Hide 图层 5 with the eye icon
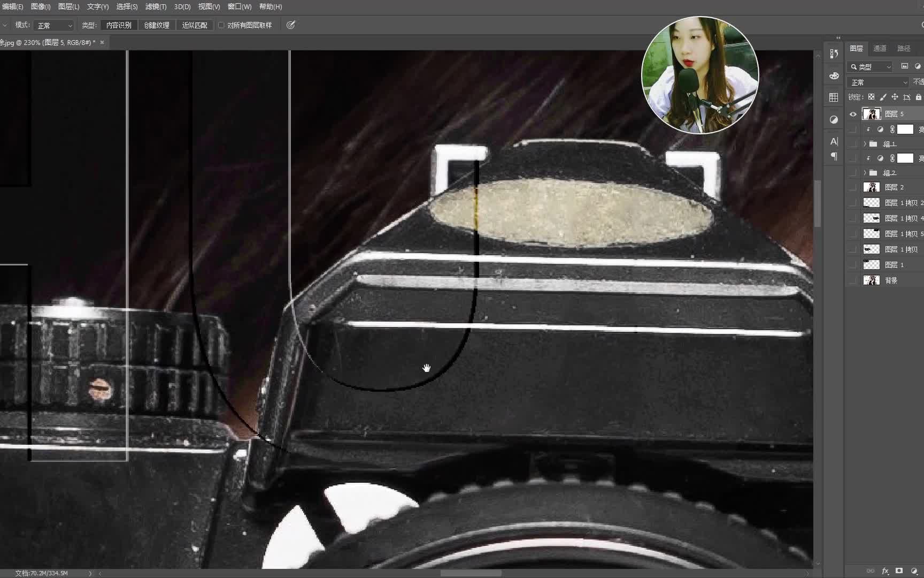 [x=853, y=113]
